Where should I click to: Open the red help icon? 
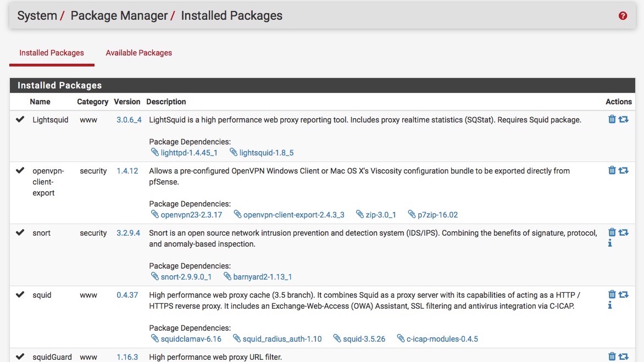pyautogui.click(x=623, y=15)
